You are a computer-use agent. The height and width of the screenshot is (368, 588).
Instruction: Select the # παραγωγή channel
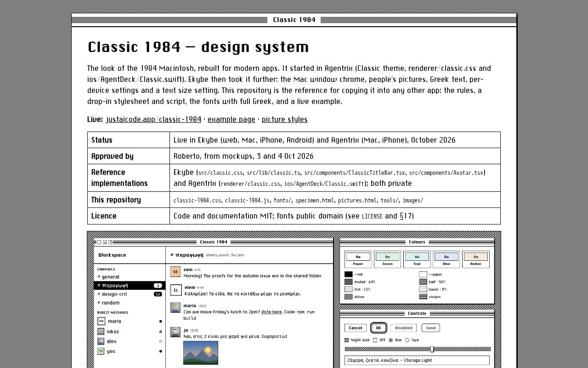pyautogui.click(x=130, y=286)
